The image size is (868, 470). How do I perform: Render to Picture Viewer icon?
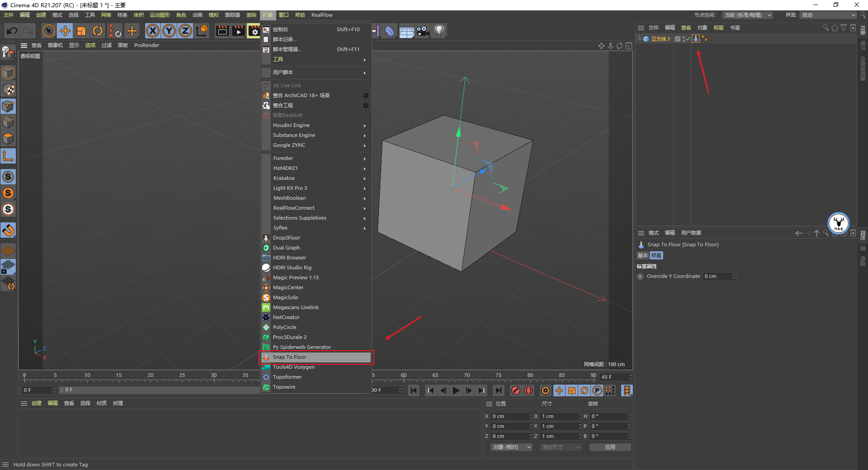tap(238, 31)
